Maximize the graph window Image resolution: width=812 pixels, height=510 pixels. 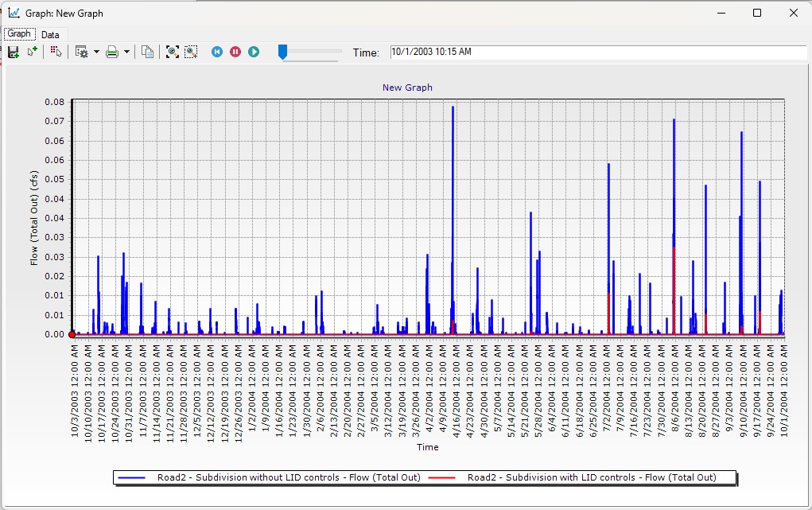(757, 13)
